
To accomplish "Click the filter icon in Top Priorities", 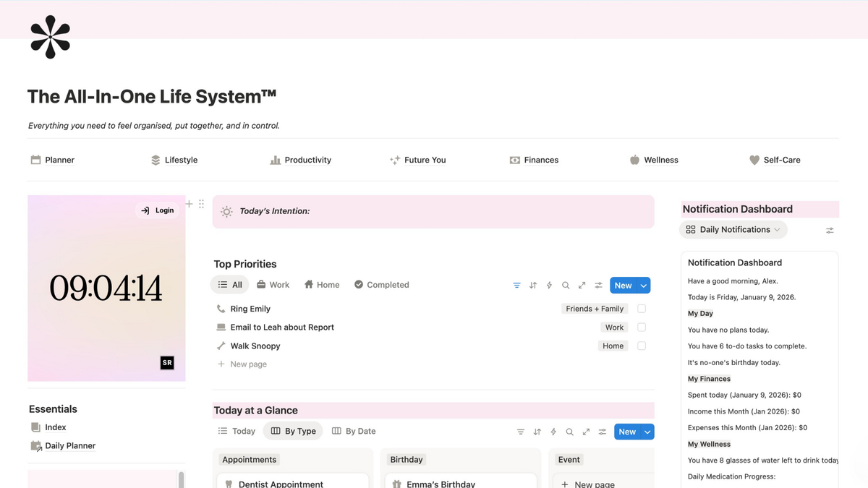I will click(516, 286).
